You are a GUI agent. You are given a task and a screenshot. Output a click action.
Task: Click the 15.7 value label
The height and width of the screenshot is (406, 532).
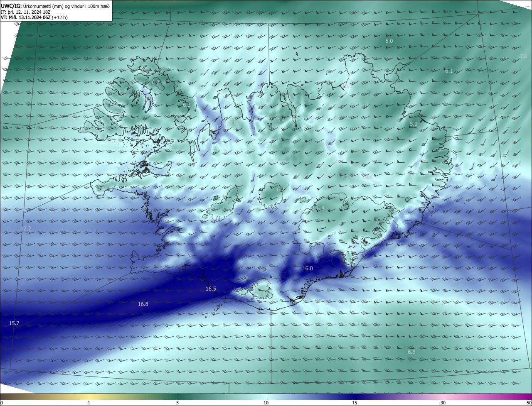[14, 323]
